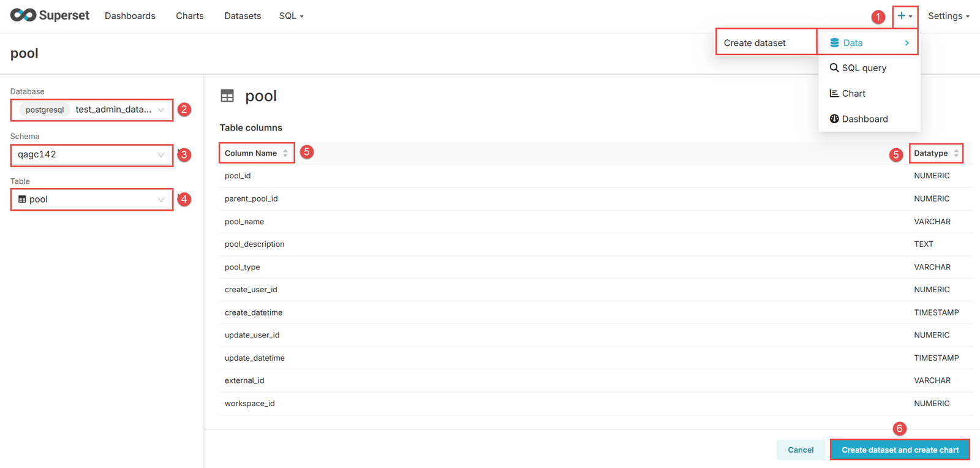Sort by Datatype using the sort arrows

956,153
